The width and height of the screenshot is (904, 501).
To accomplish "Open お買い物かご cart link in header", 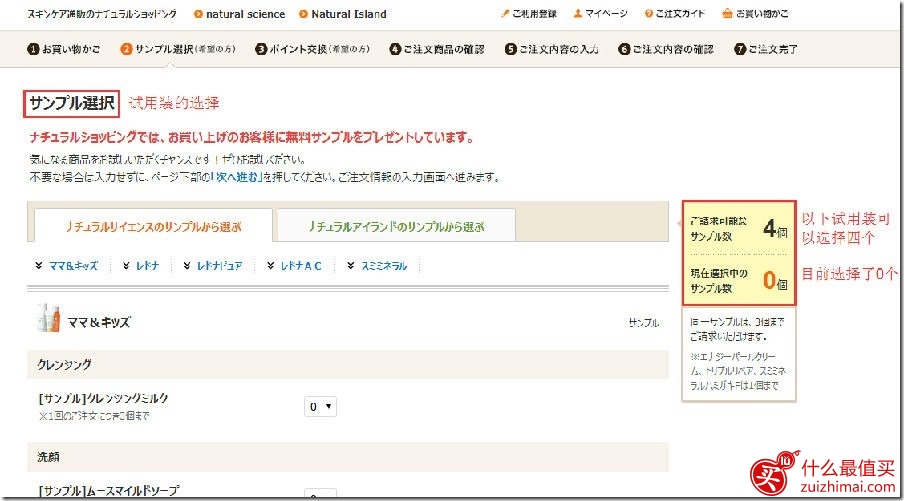I will tap(762, 14).
